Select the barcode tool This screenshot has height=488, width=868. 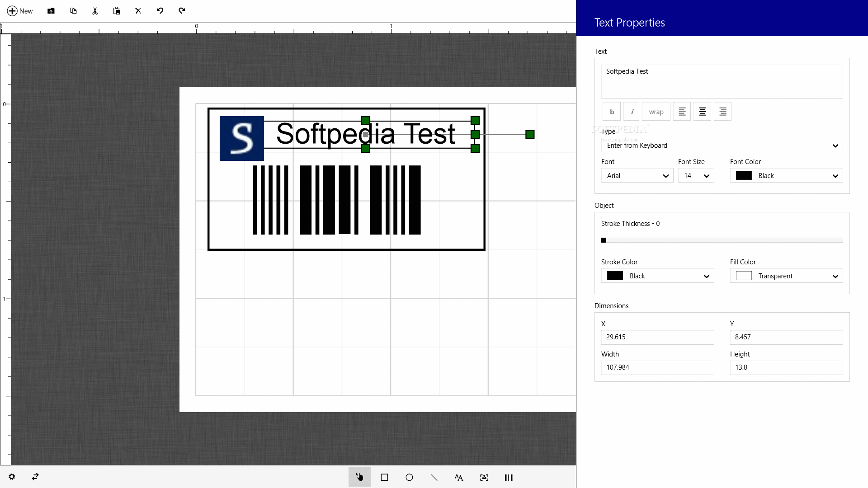pyautogui.click(x=509, y=477)
